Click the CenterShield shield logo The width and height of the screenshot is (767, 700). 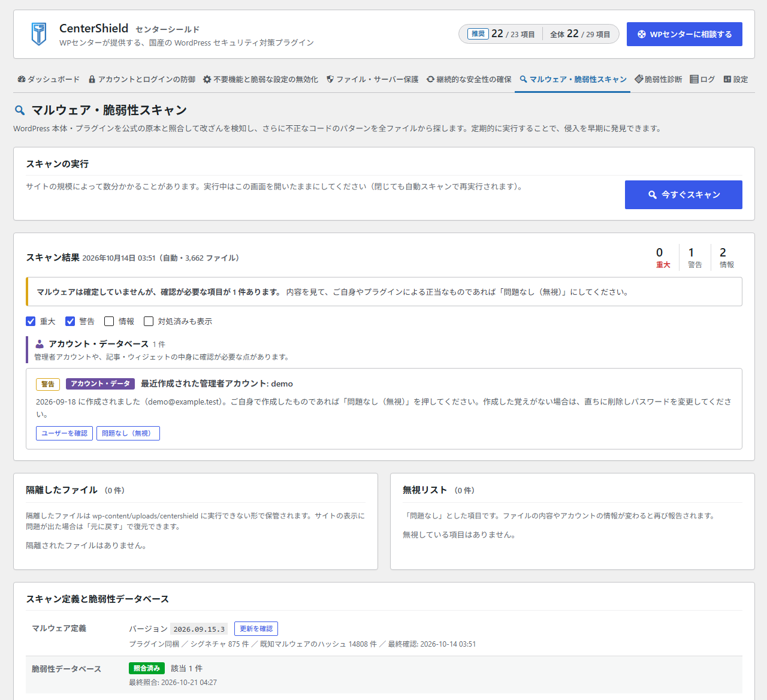click(x=39, y=34)
